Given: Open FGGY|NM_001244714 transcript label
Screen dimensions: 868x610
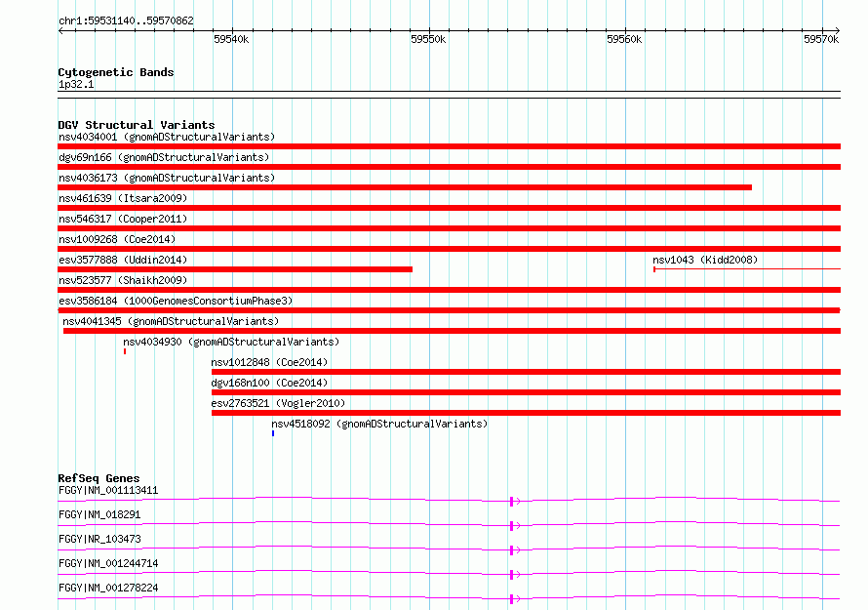Looking at the screenshot, I should pos(108,563).
